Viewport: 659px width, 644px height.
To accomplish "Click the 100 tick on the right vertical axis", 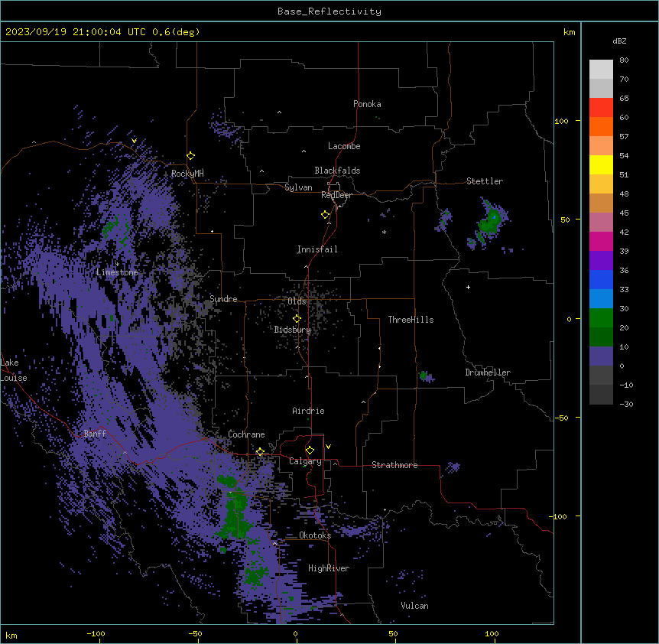I will (561, 121).
